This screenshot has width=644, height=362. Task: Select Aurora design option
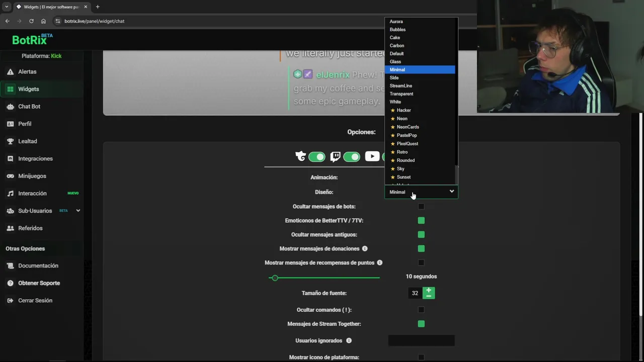[x=420, y=22]
